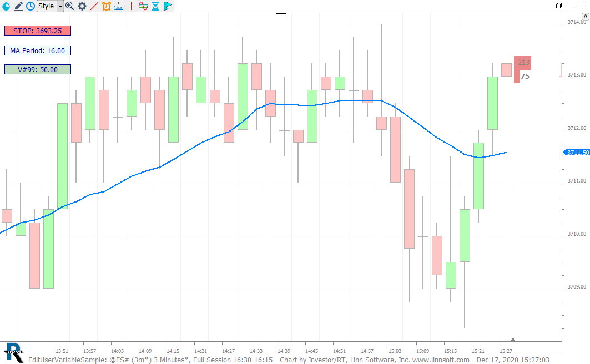This screenshot has height=364, width=590.
Task: Click the number 75 beside red bar
Action: coord(525,77)
